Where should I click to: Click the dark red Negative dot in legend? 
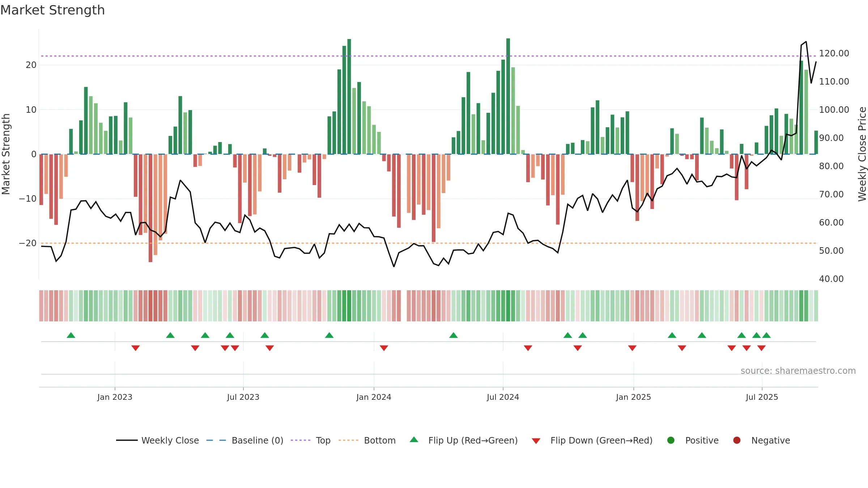737,440
